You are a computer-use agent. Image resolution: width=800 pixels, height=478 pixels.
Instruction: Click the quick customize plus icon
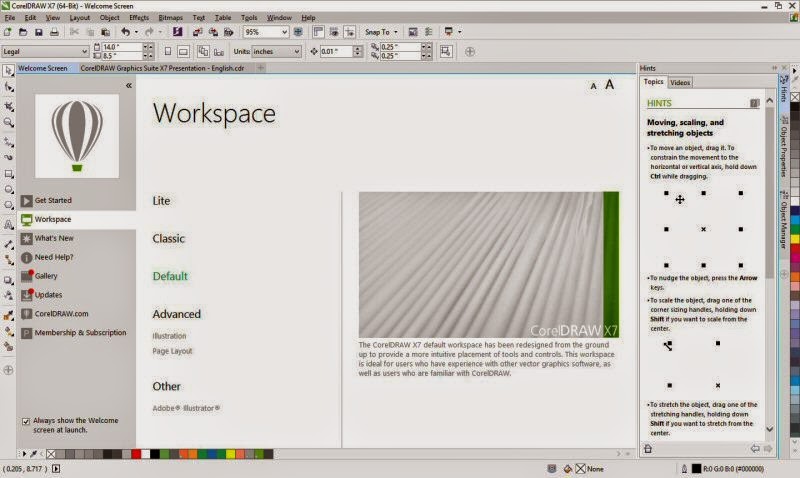pyautogui.click(x=470, y=52)
